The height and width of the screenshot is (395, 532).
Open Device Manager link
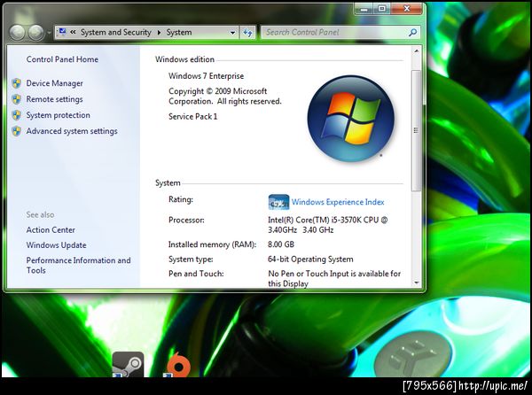click(x=54, y=83)
